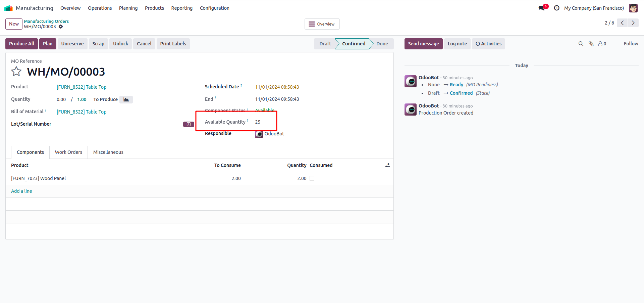
Task: Open the forecast chart icon beside To Produce
Action: 126,99
